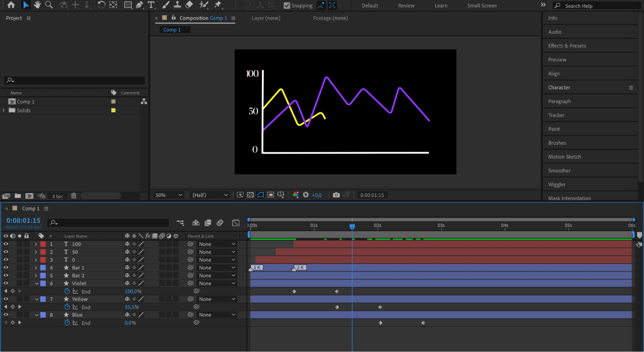
Task: Select the Rotation tool
Action: 101,5
